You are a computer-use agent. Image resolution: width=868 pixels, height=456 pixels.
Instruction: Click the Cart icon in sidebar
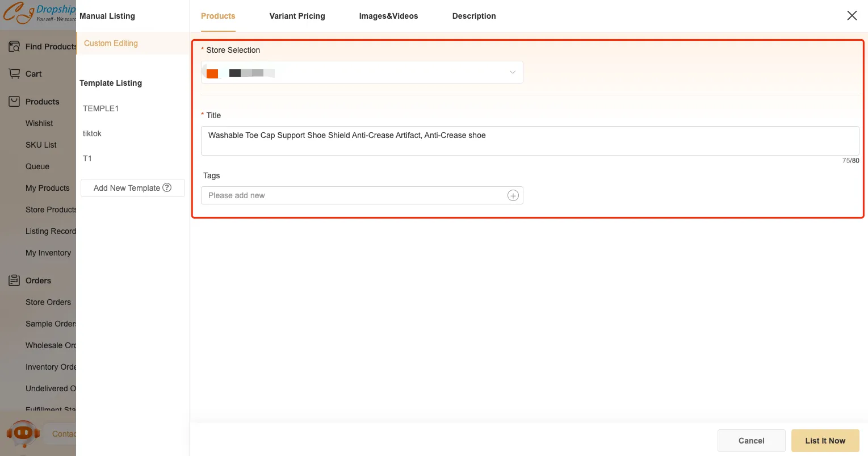(x=14, y=74)
